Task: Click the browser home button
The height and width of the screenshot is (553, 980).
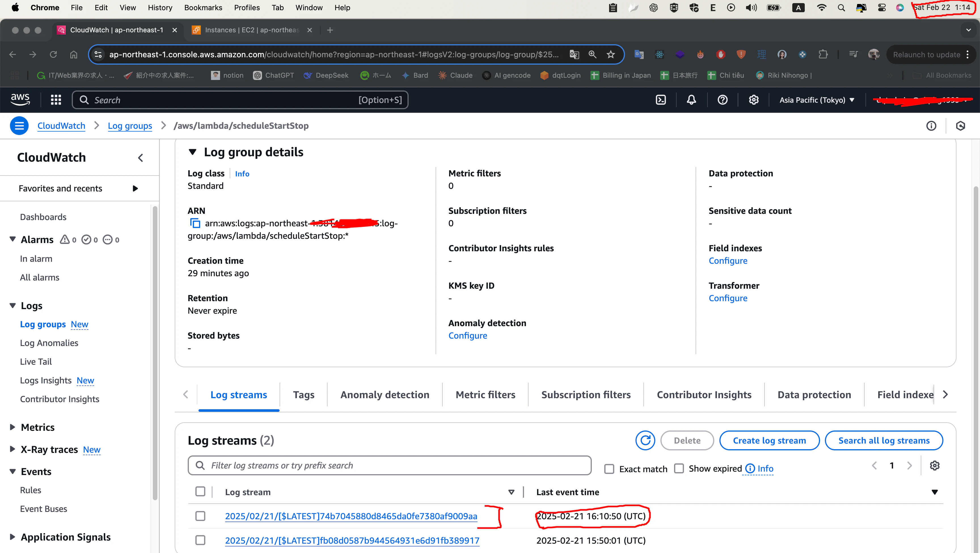Action: [x=74, y=54]
